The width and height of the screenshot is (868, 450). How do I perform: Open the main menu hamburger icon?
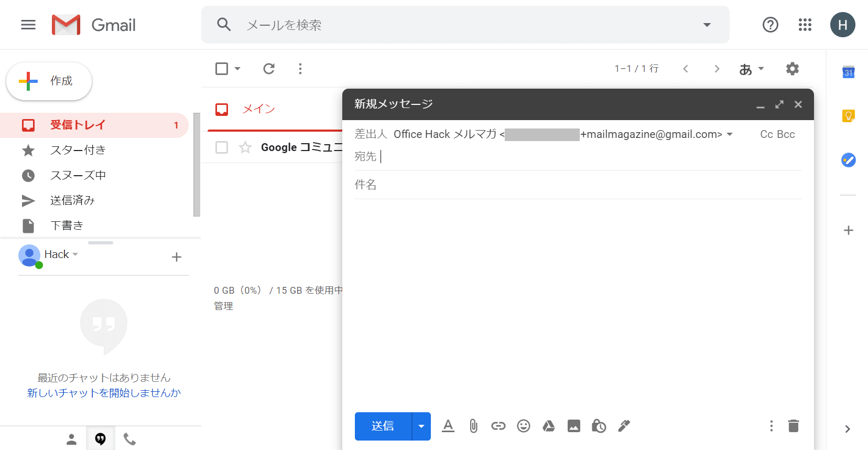point(28,25)
